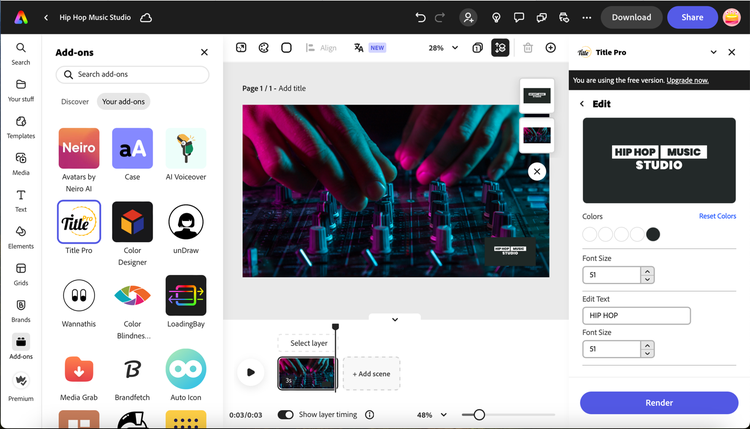Select the 3s scene thumbnail in timeline
Viewport: 750px width, 429px height.
pos(306,373)
